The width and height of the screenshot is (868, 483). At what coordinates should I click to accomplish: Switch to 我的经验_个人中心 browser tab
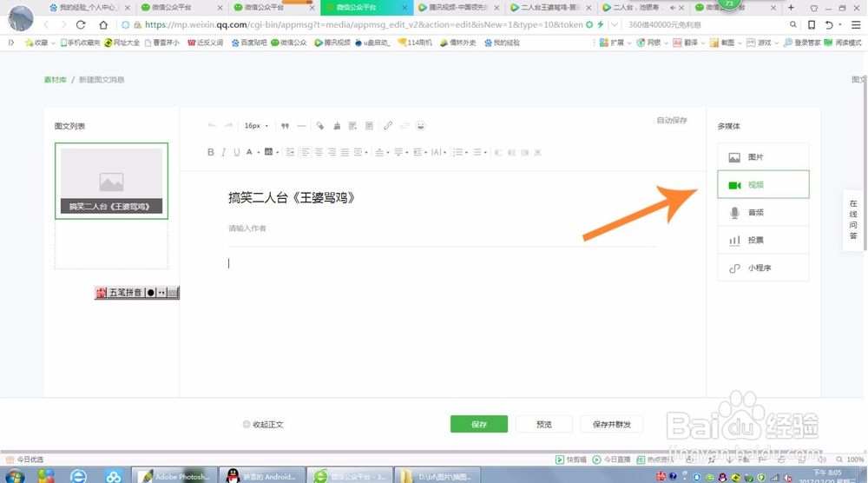pyautogui.click(x=89, y=7)
